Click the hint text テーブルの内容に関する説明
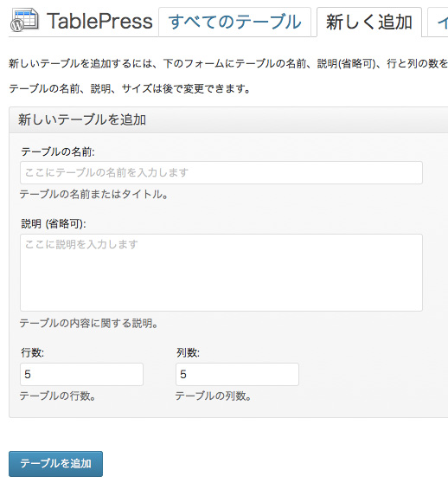The image size is (448, 483). [89, 323]
